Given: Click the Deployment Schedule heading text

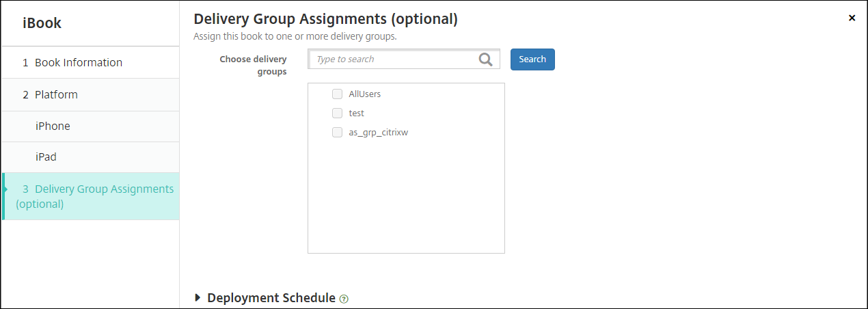Looking at the screenshot, I should [271, 298].
